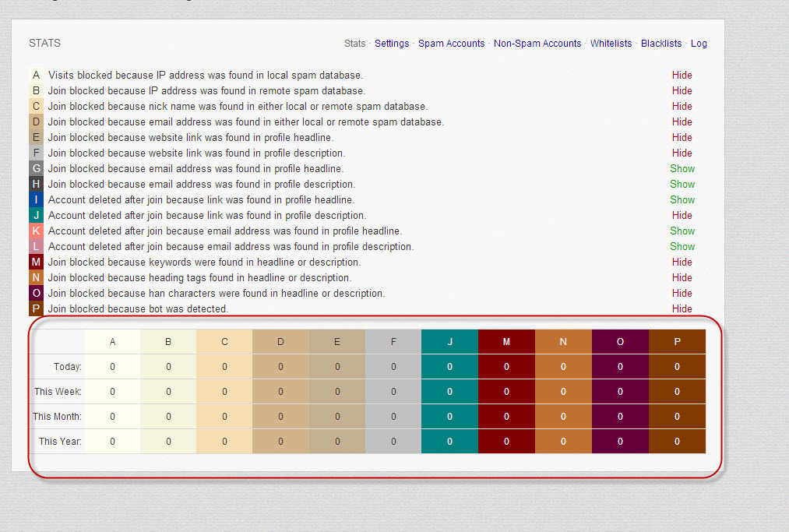The height and width of the screenshot is (532, 789).
Task: Click the teal J legend swatch
Action: pyautogui.click(x=36, y=216)
